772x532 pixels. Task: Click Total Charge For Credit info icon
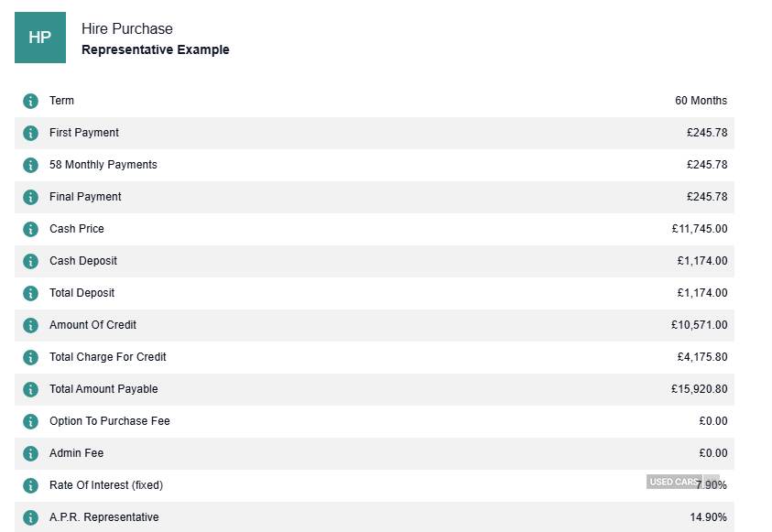pos(30,357)
